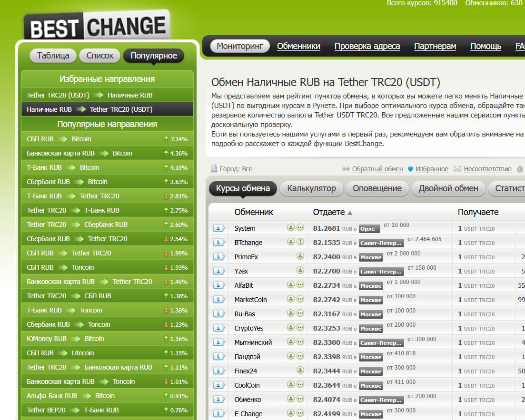Viewport: 525px width, 420px height.
Task: Open the Проверка адреса link
Action: click(x=367, y=46)
